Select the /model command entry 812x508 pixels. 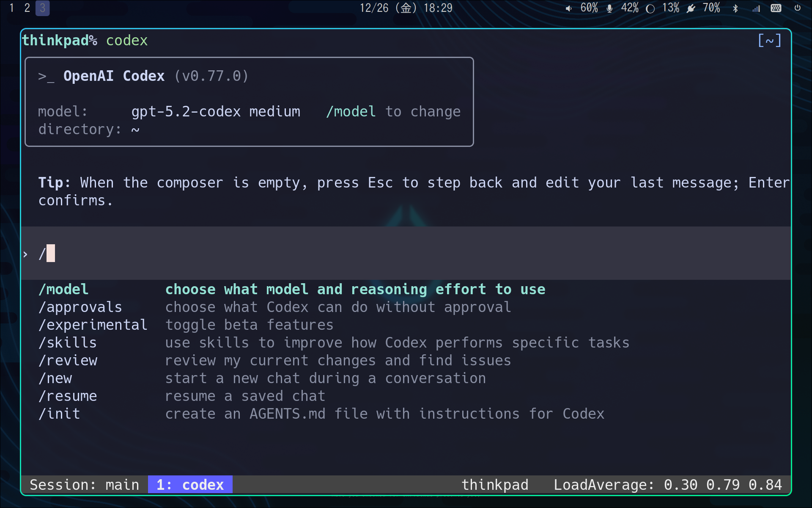pos(63,289)
